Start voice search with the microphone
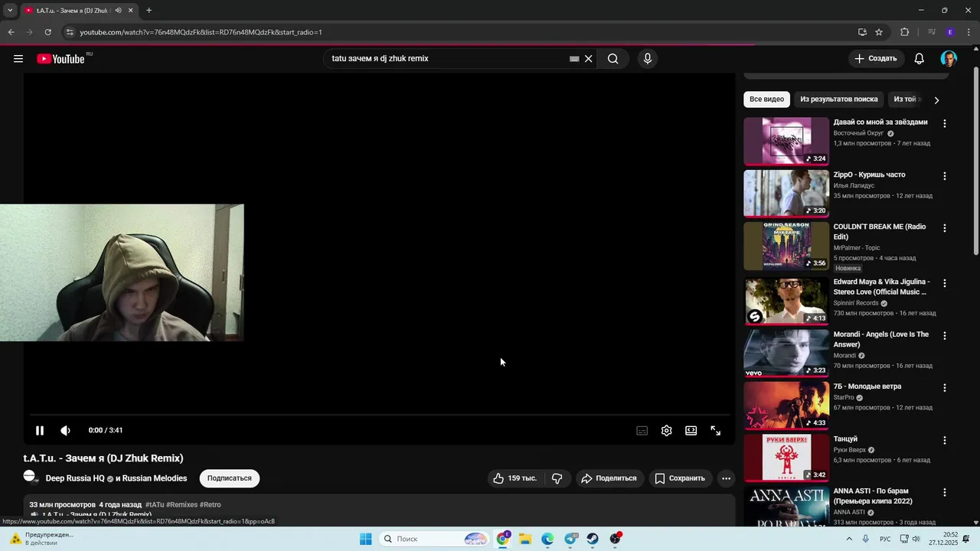The image size is (980, 551). pyautogui.click(x=648, y=59)
